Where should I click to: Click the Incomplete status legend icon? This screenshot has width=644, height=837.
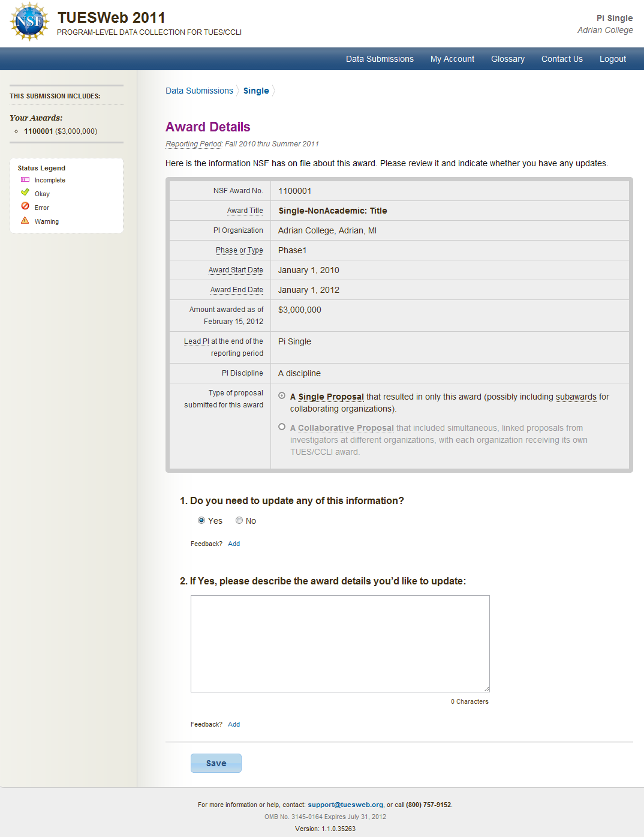(x=25, y=180)
